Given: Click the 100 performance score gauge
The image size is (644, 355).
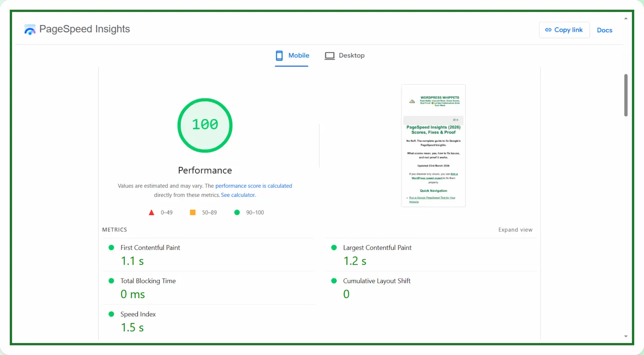Looking at the screenshot, I should tap(205, 125).
